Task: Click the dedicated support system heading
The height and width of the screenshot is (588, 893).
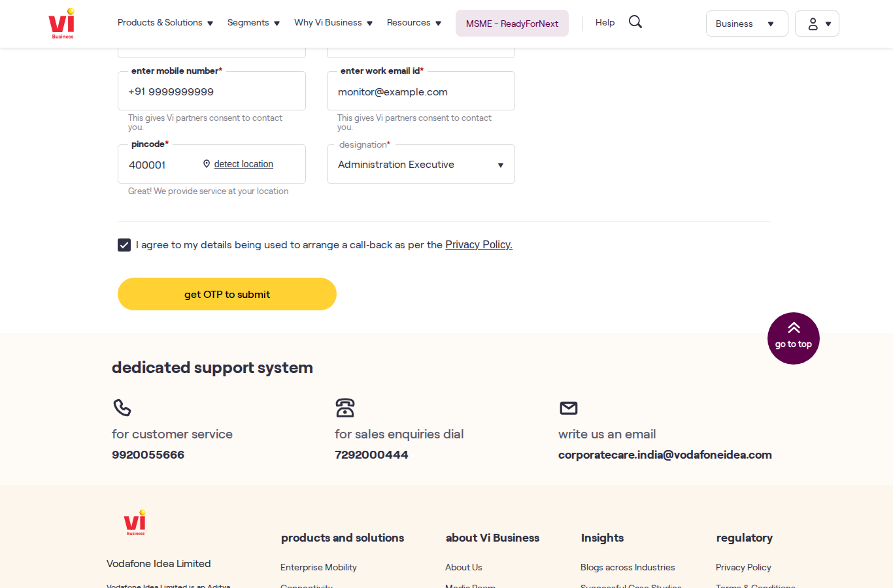Action: (x=212, y=368)
